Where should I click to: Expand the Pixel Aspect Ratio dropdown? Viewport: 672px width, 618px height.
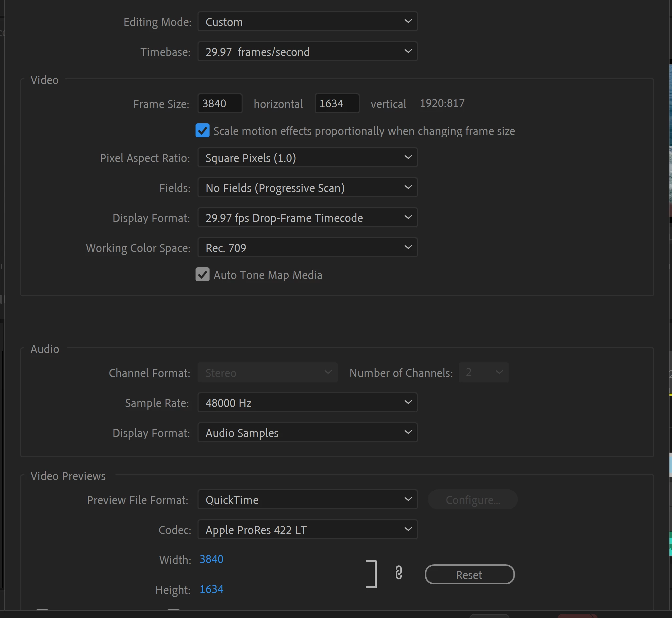(x=307, y=158)
